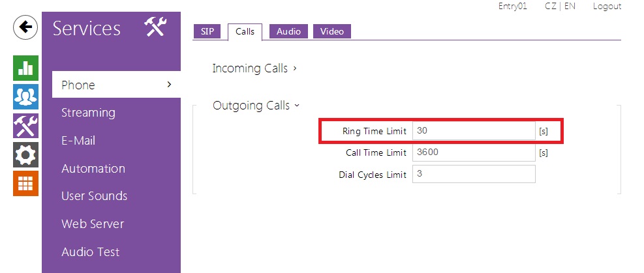Open the blue Directory users icon

pyautogui.click(x=25, y=97)
